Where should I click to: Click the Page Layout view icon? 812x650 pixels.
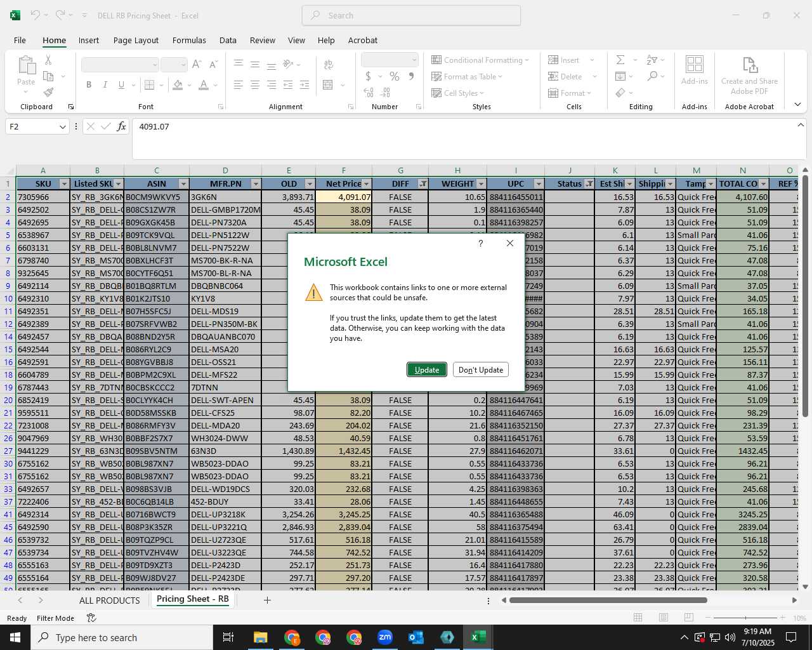point(664,618)
